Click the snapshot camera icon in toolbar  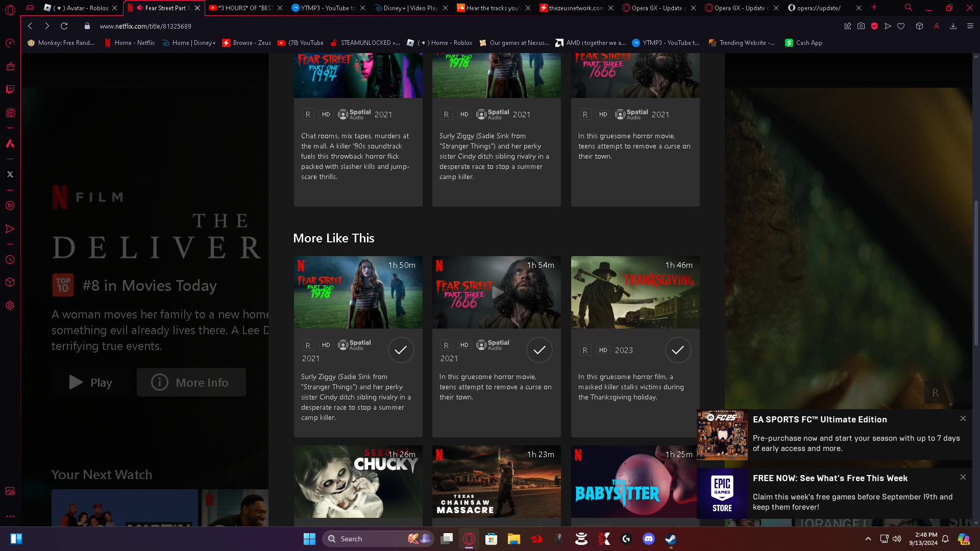(861, 26)
